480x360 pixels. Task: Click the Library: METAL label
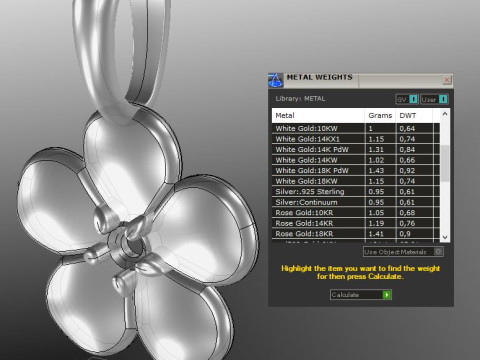pos(300,99)
